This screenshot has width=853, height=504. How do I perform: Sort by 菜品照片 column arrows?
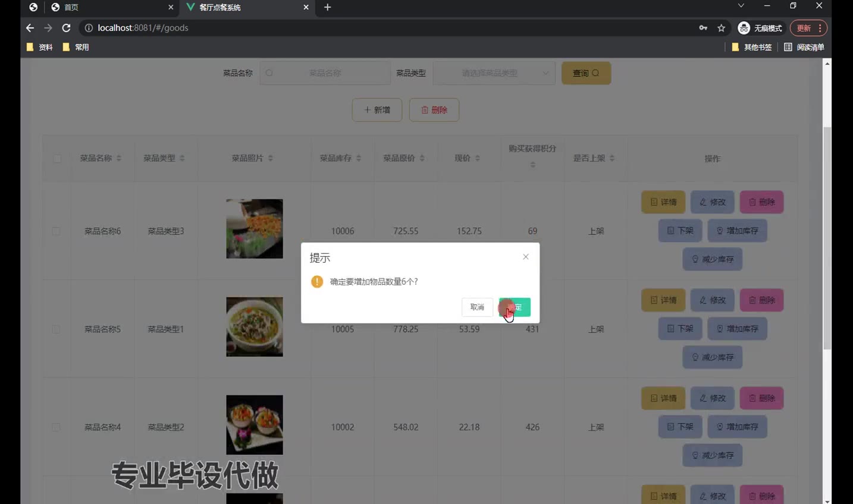(271, 158)
